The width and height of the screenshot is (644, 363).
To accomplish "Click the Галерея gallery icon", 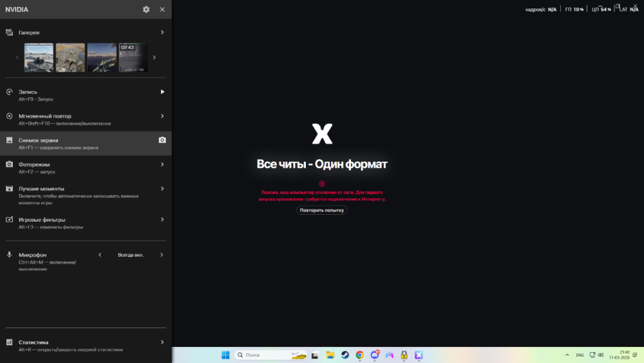I will tap(10, 32).
